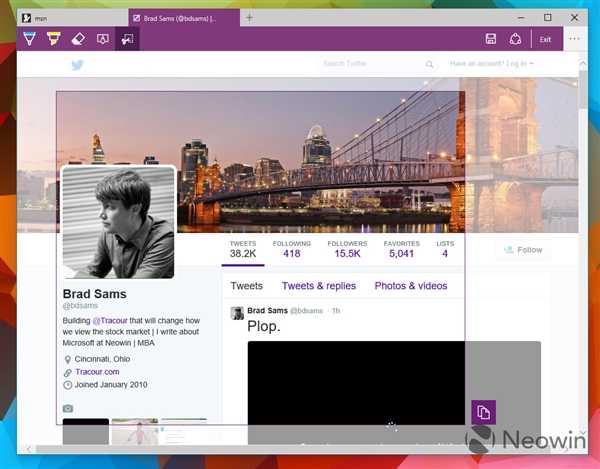Open a new browser tab
Image resolution: width=600 pixels, height=469 pixels.
[249, 17]
